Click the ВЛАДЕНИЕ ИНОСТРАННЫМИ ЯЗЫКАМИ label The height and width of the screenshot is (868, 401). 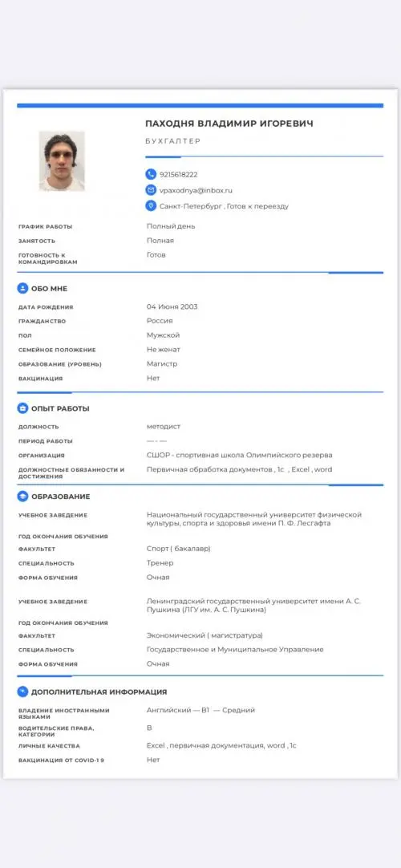[x=64, y=713]
